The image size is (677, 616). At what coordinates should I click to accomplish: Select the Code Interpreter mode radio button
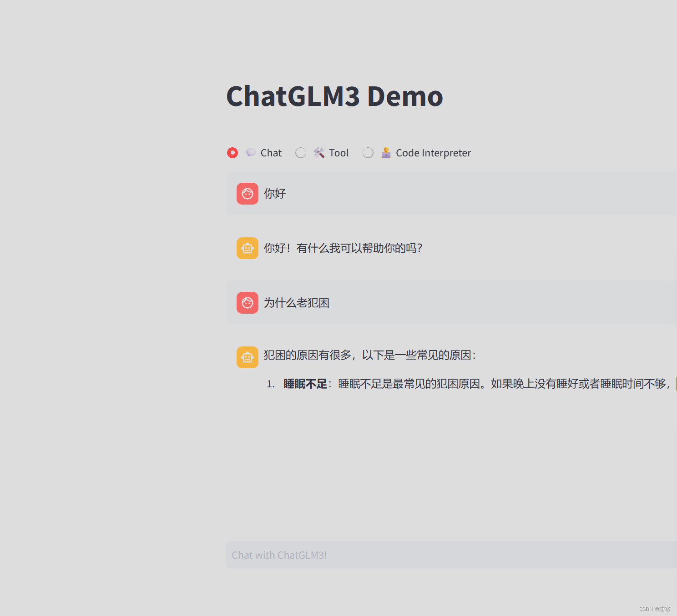(x=368, y=153)
